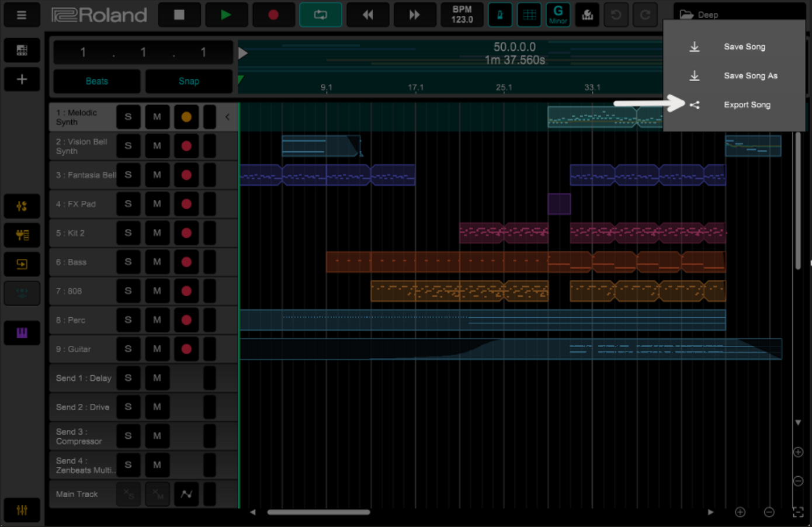Start playback with the green play button
This screenshot has height=527, width=812.
point(226,15)
